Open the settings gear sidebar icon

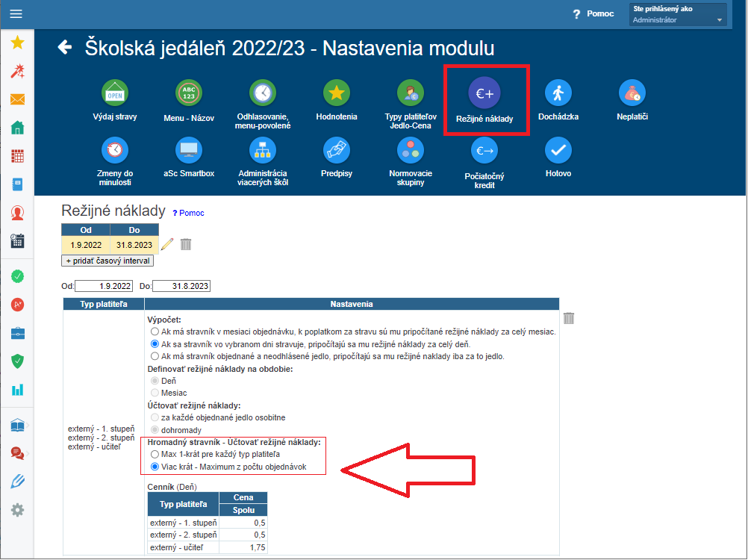(18, 510)
